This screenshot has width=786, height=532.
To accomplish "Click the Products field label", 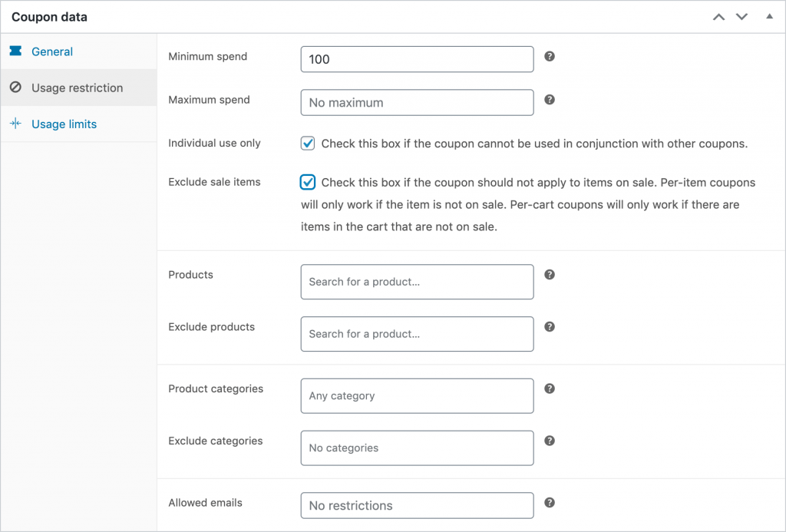I will coord(190,275).
